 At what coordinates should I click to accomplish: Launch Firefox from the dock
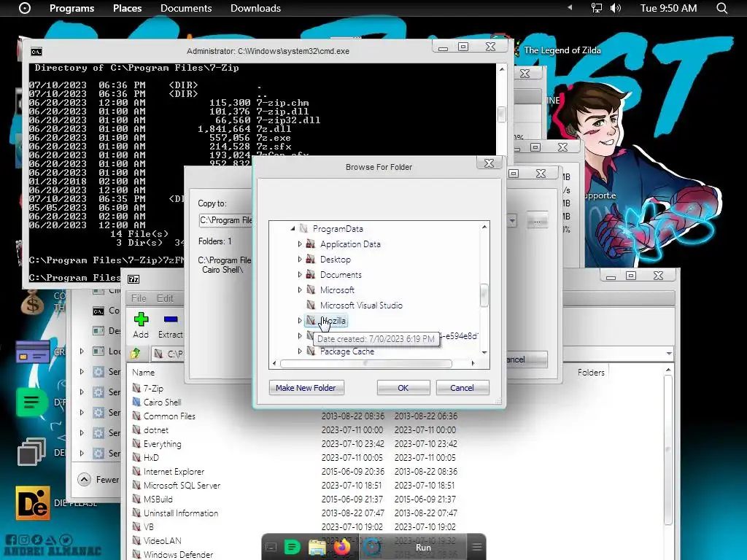(341, 547)
